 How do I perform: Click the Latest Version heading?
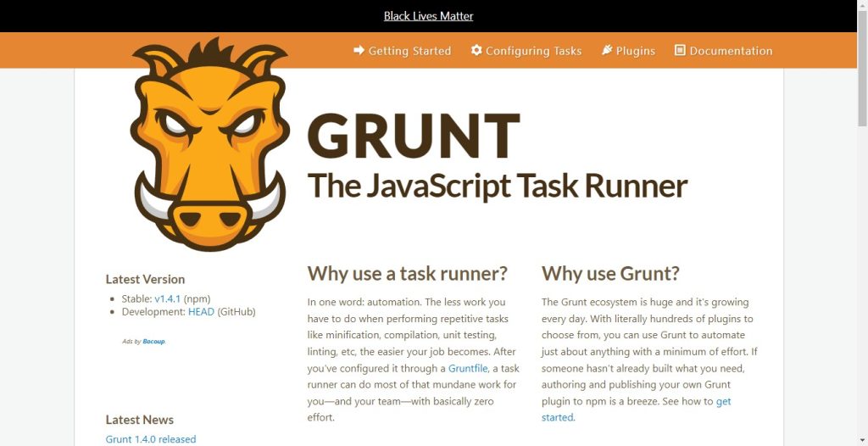(x=145, y=280)
